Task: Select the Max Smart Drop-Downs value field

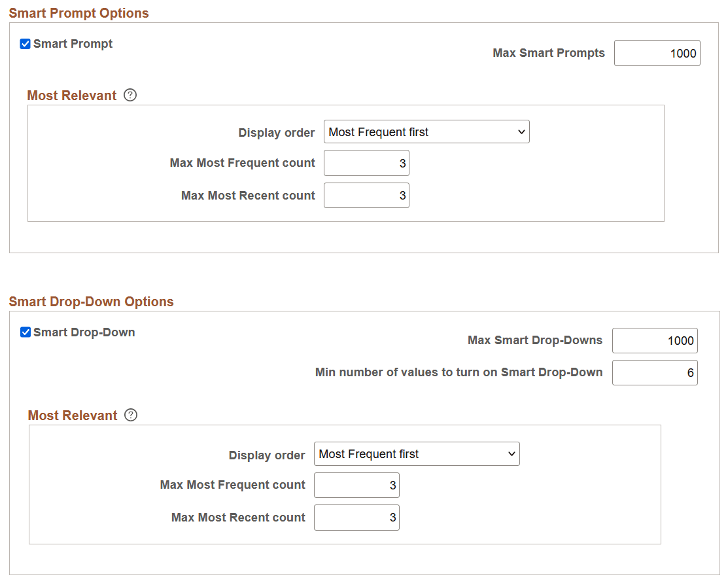Action: (654, 340)
